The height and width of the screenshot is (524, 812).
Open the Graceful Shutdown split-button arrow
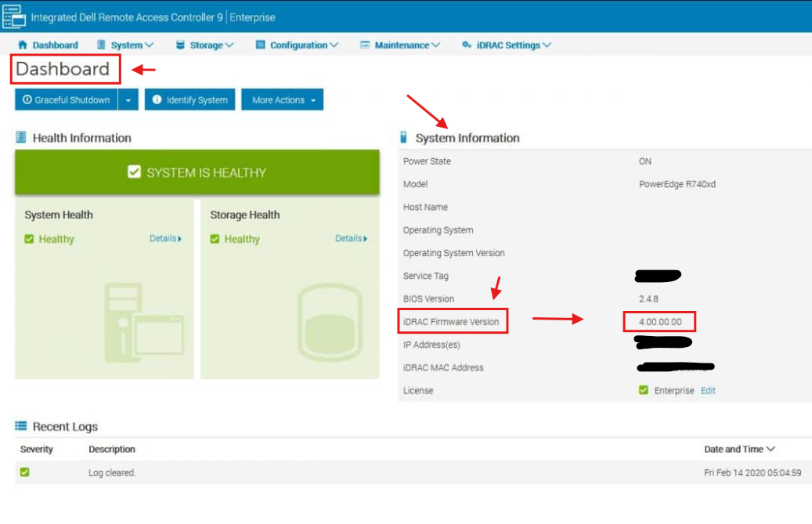[128, 99]
